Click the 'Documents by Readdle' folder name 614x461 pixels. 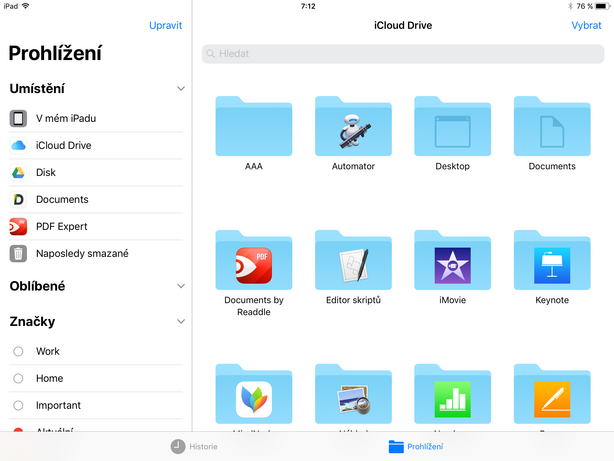click(254, 306)
